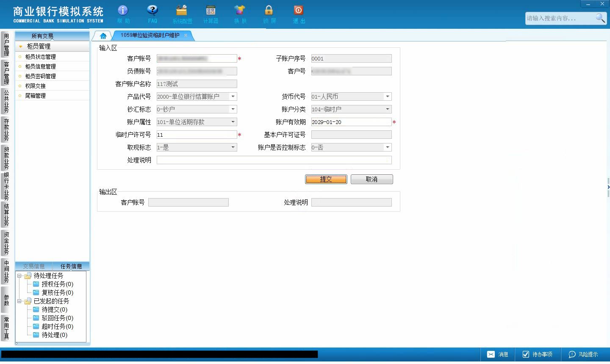Go to the home tab icon
Screen dimensions: 610x364
point(103,36)
